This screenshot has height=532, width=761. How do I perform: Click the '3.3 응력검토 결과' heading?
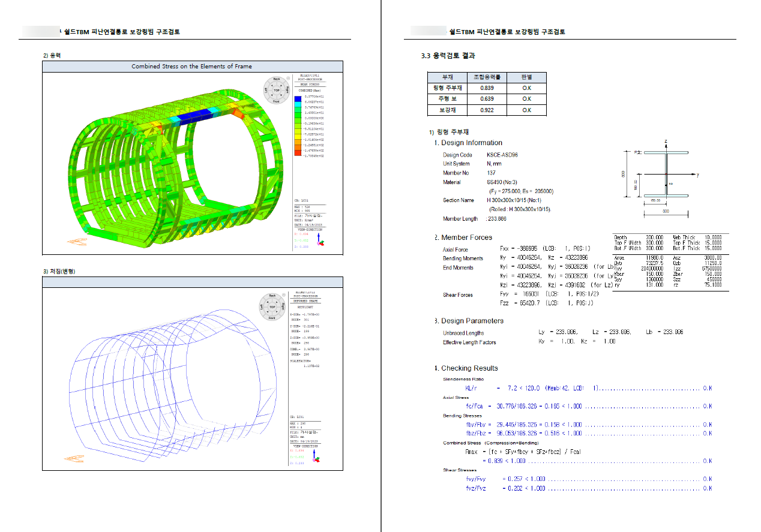449,56
